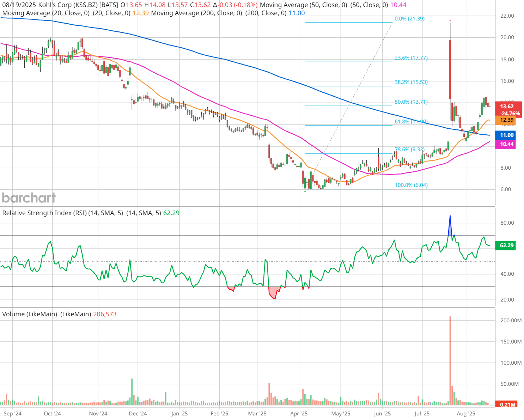
Task: Click the [BATS] exchange label
Action: tap(109, 5)
